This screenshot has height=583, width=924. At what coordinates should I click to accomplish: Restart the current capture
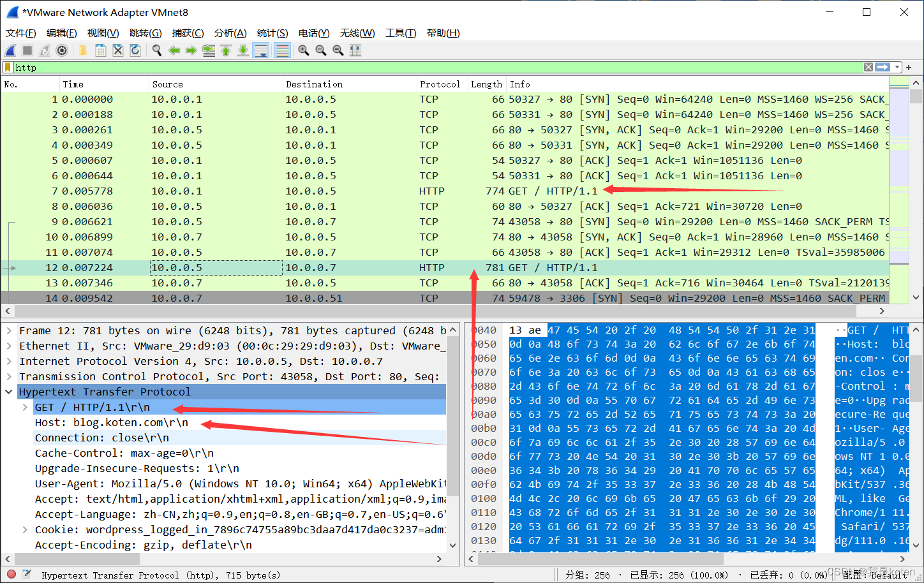coord(45,50)
